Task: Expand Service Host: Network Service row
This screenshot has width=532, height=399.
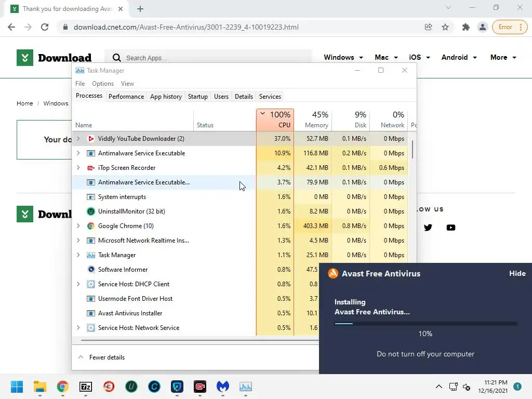Action: pyautogui.click(x=78, y=328)
